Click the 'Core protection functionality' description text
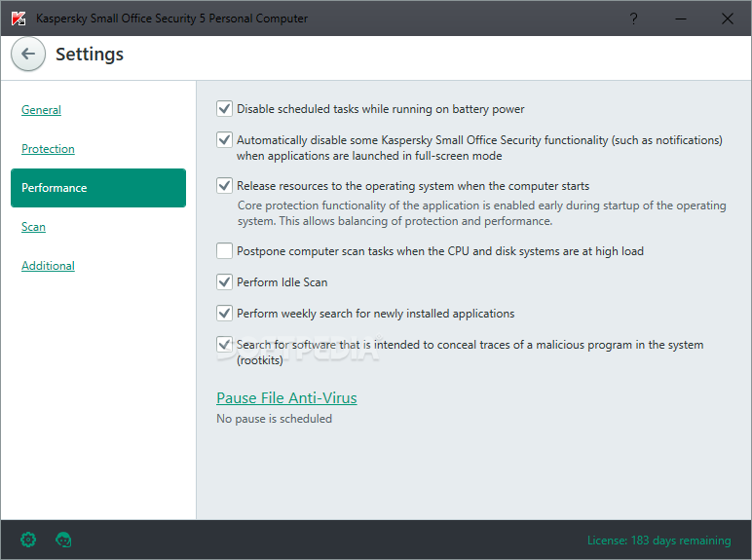 (481, 213)
